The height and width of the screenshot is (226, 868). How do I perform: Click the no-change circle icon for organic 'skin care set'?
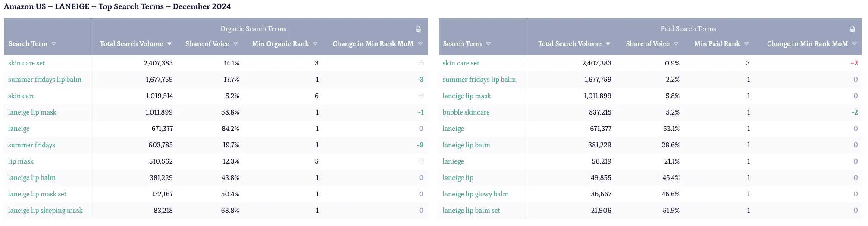421,63
